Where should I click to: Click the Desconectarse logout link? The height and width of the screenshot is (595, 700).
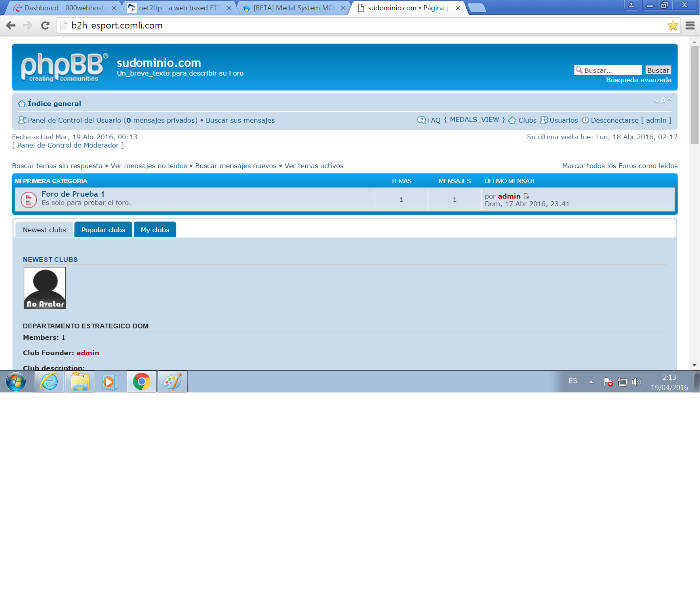coord(614,120)
